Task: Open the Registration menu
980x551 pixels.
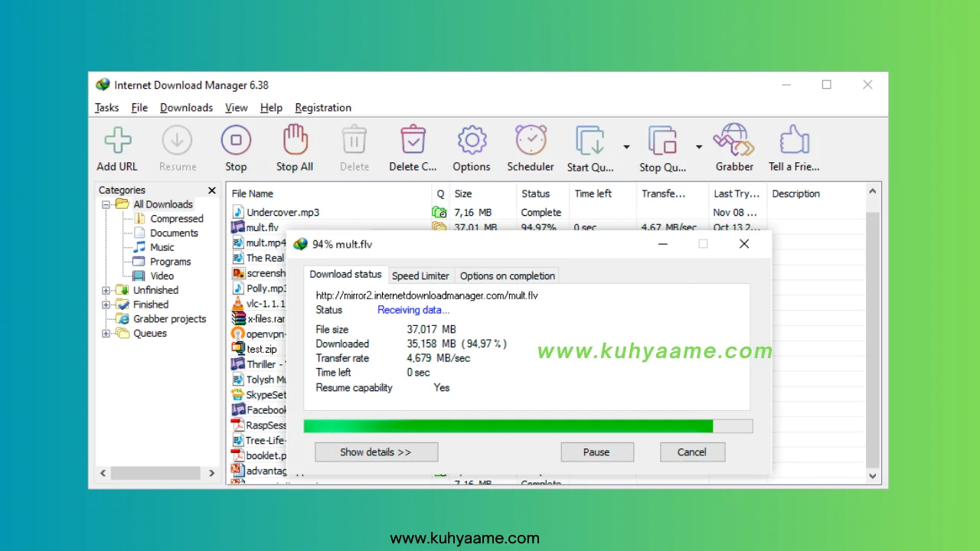Action: [323, 108]
